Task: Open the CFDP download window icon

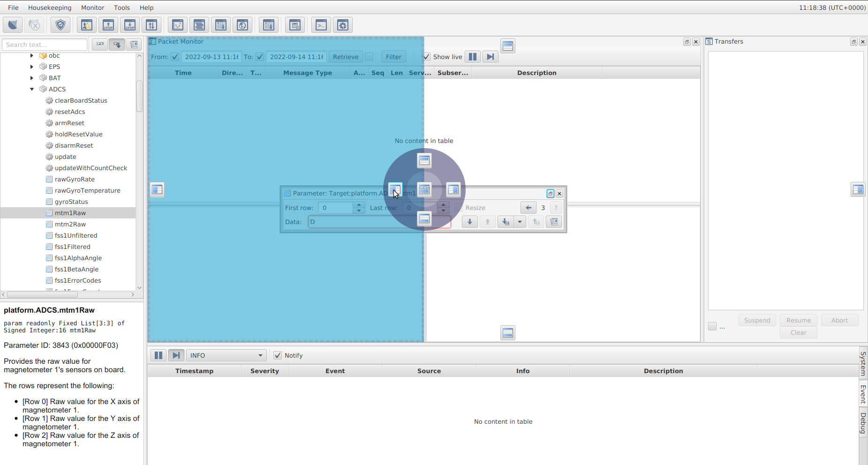Action: tap(130, 25)
